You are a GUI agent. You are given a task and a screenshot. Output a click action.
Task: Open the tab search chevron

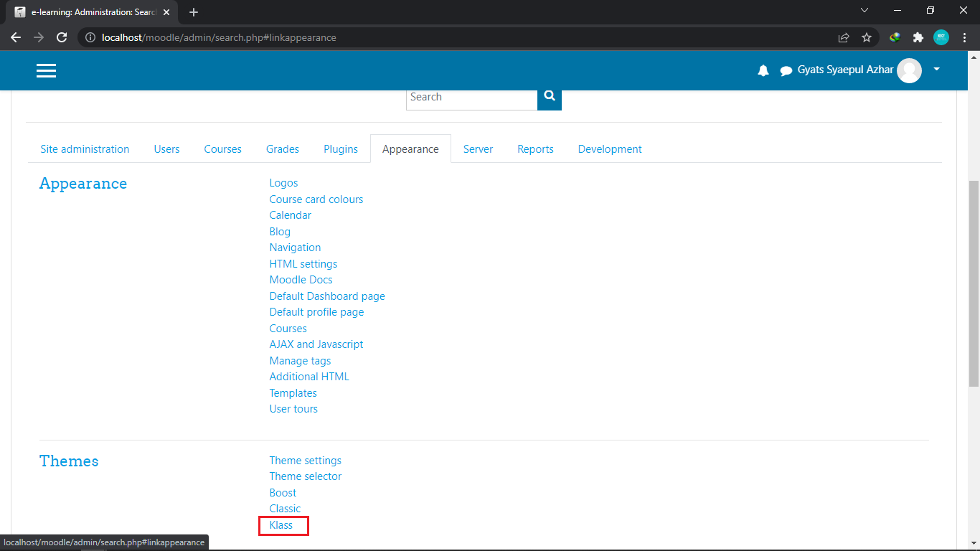coord(864,10)
